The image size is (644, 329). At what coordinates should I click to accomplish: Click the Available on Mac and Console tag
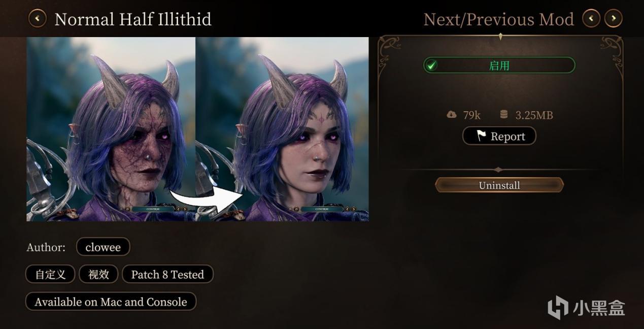tap(111, 302)
